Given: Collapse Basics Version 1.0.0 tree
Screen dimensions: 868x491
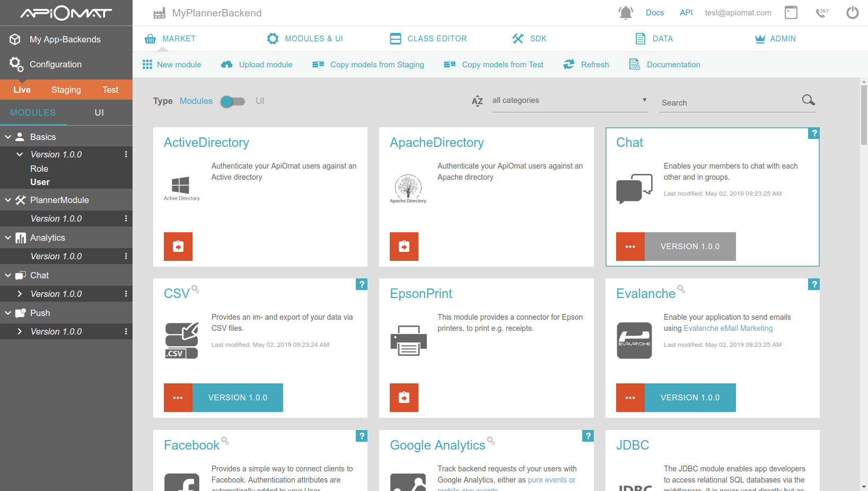Looking at the screenshot, I should click(20, 154).
